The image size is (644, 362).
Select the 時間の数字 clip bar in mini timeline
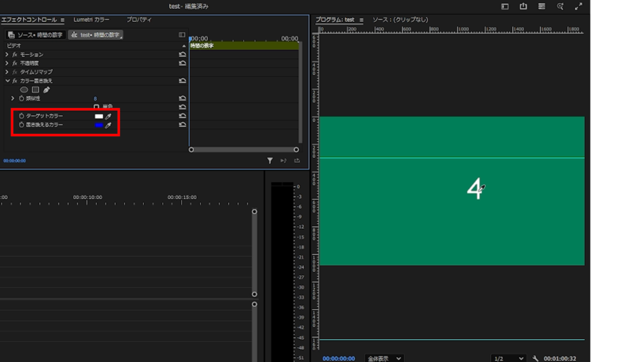(x=244, y=46)
